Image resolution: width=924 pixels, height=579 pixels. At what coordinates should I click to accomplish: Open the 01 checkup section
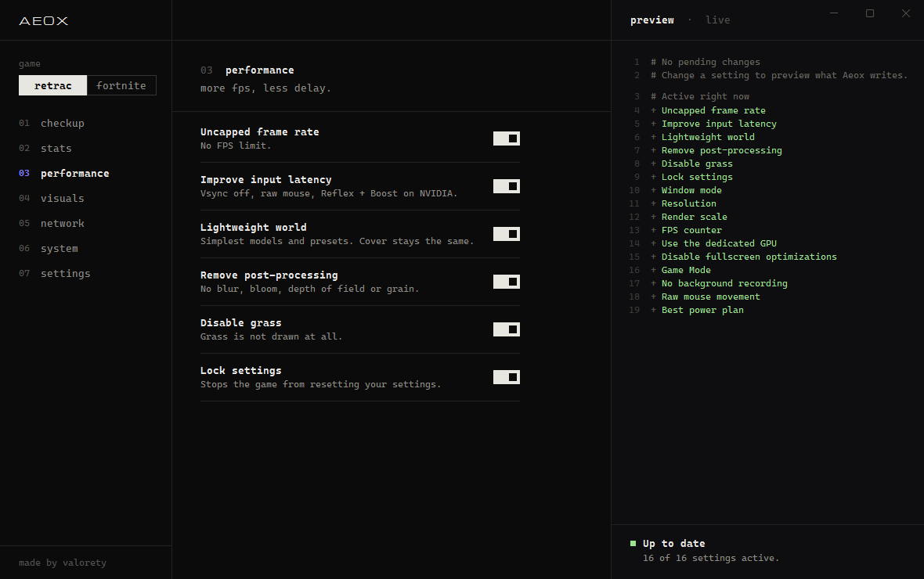pos(52,123)
